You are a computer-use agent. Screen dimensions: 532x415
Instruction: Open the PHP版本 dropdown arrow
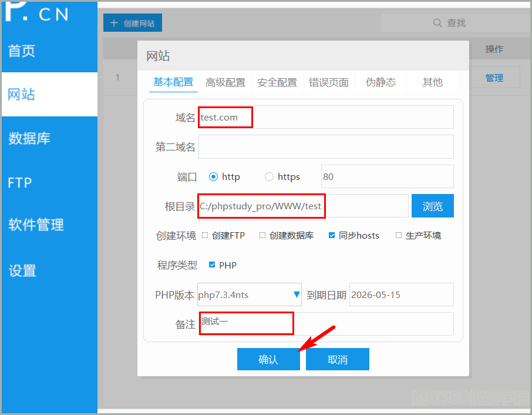(297, 294)
